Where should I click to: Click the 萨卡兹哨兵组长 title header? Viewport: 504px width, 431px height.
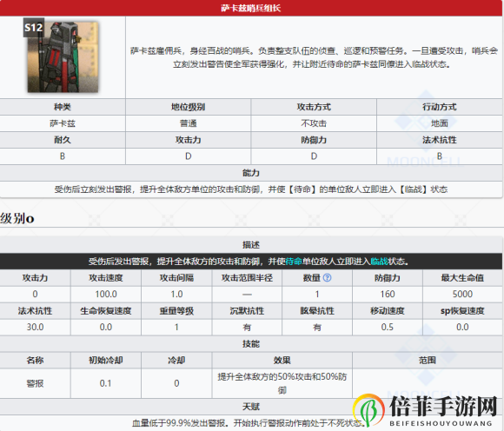pos(251,8)
